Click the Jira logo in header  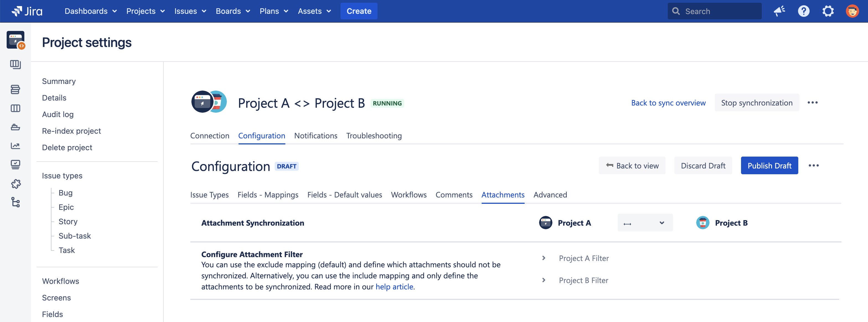coord(27,11)
